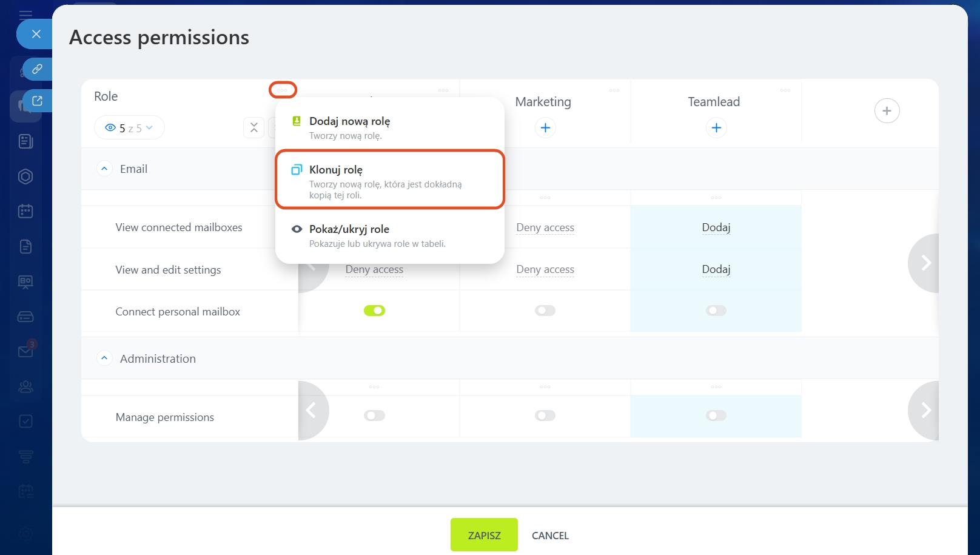Close the Access permissions slider panel

point(36,34)
